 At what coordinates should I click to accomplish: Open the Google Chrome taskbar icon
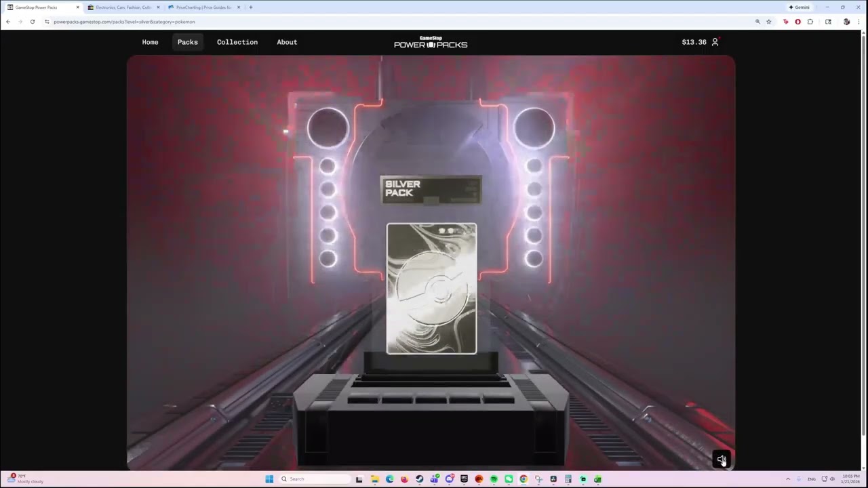[524, 479]
